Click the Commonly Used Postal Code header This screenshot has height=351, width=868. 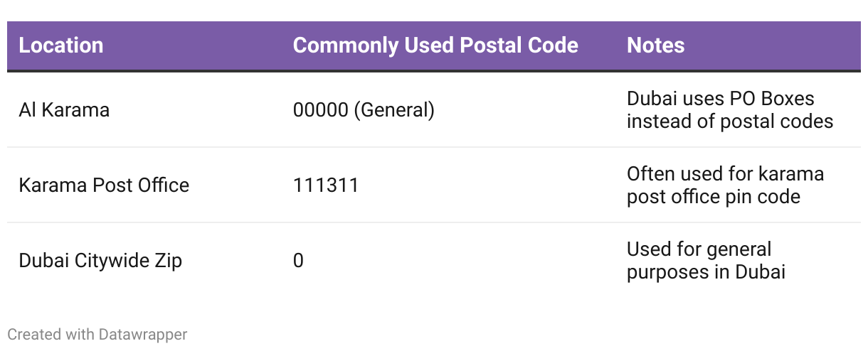click(x=435, y=45)
